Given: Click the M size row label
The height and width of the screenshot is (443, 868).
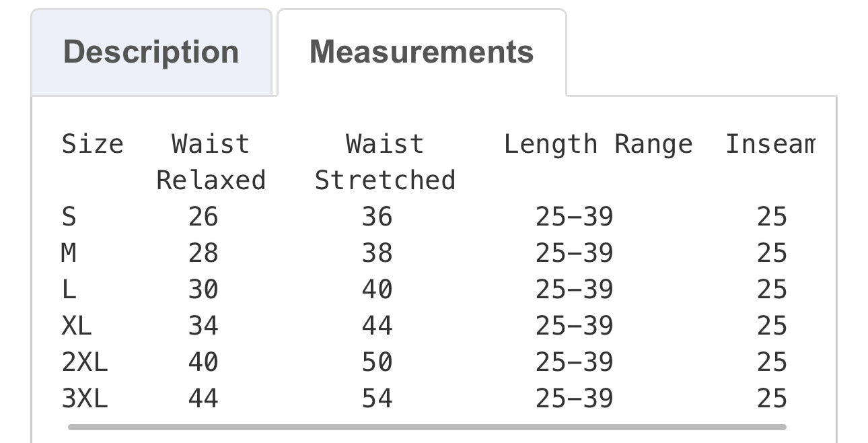Looking at the screenshot, I should pyautogui.click(x=69, y=253).
